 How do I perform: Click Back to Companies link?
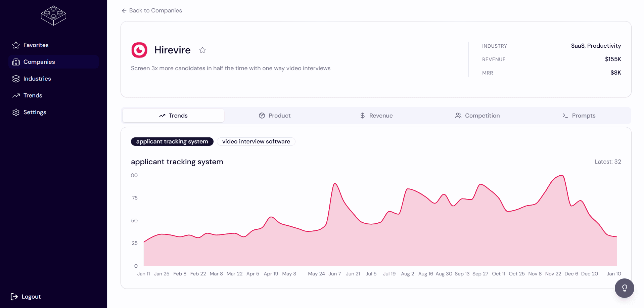[x=156, y=10]
